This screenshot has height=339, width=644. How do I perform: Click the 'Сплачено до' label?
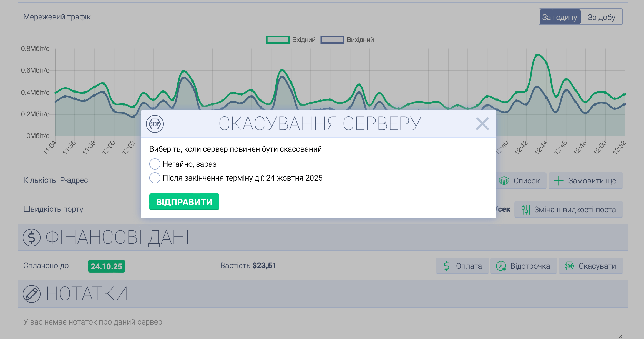coord(46,266)
